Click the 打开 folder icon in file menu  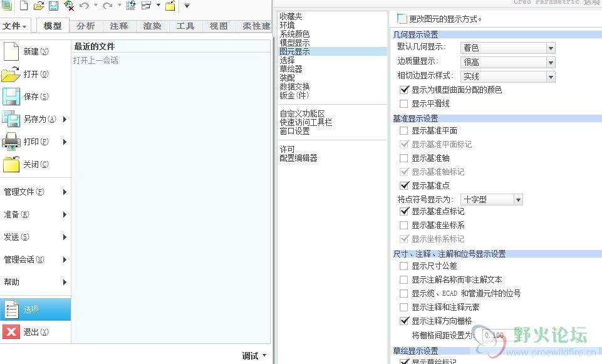pos(11,74)
